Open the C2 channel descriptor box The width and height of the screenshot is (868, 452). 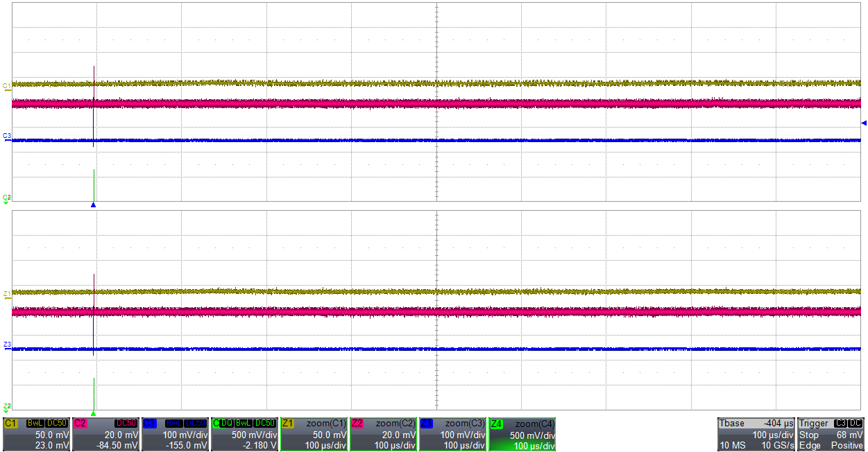point(106,434)
